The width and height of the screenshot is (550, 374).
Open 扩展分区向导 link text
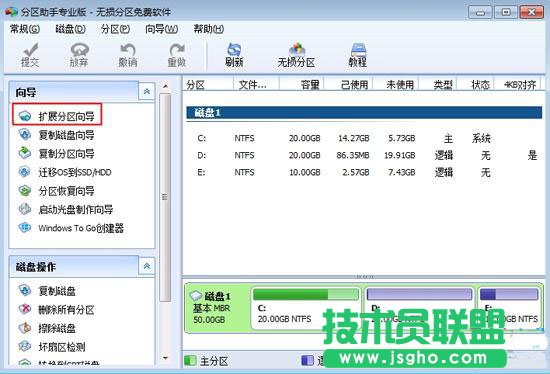click(x=66, y=116)
